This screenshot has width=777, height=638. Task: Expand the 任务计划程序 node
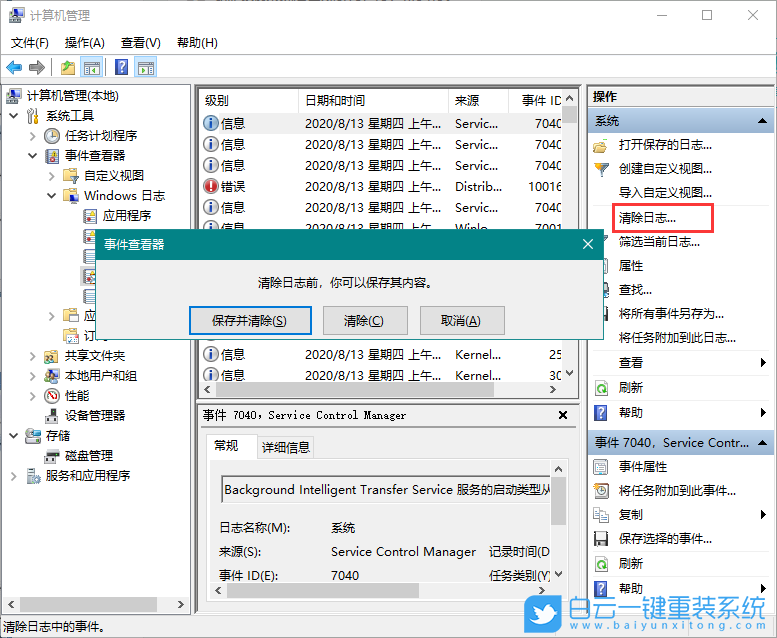click(33, 136)
